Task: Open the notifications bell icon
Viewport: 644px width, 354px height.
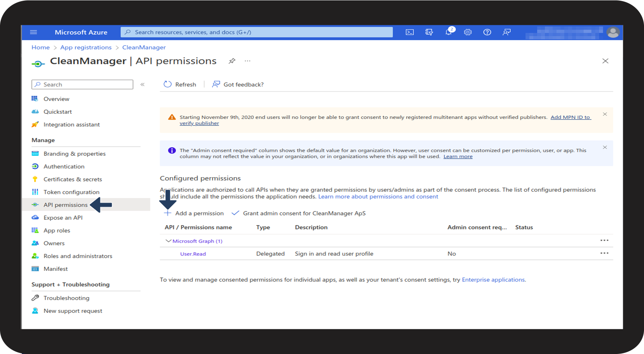Action: pyautogui.click(x=448, y=32)
